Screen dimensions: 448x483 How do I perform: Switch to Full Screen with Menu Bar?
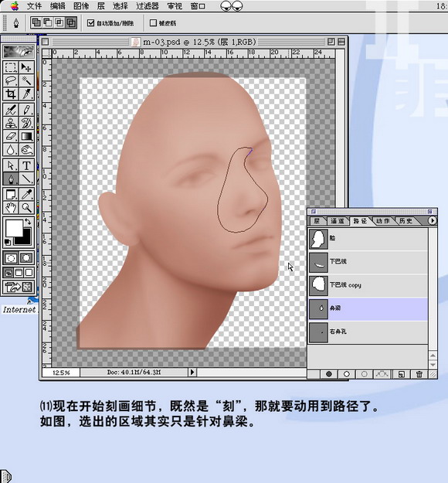(x=19, y=272)
